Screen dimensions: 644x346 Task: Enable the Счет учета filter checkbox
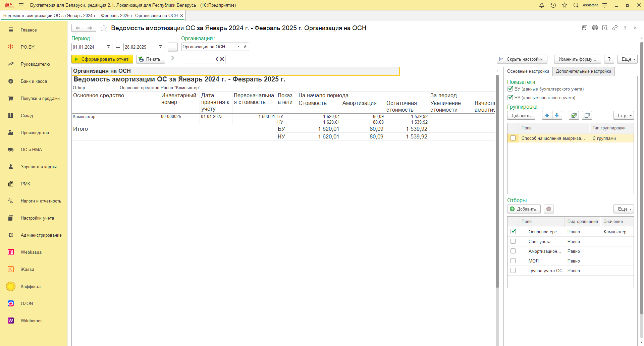[x=513, y=241]
